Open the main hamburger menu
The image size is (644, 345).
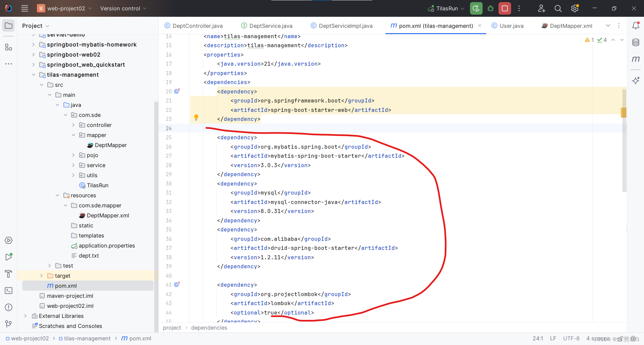(x=24, y=8)
